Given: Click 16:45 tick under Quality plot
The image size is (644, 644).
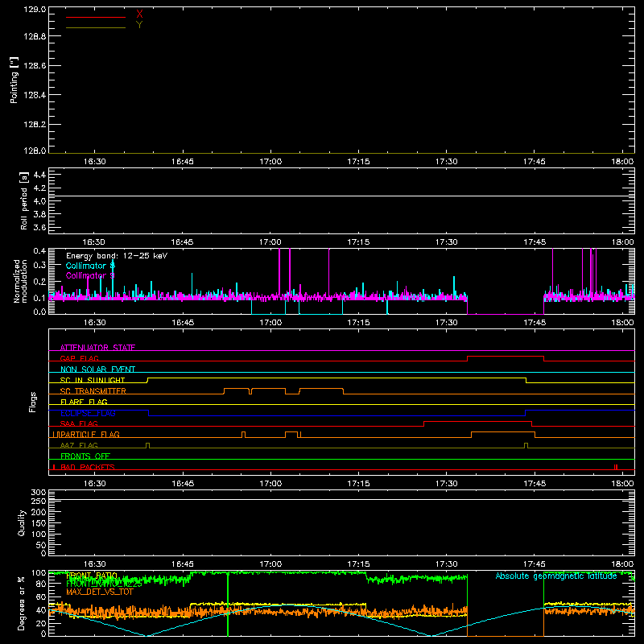Looking at the screenshot, I should click(x=183, y=564).
